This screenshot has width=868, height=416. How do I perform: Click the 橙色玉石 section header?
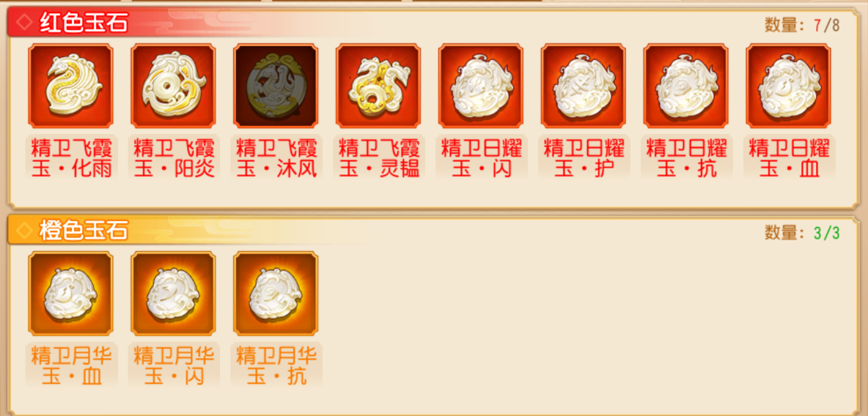tap(84, 231)
